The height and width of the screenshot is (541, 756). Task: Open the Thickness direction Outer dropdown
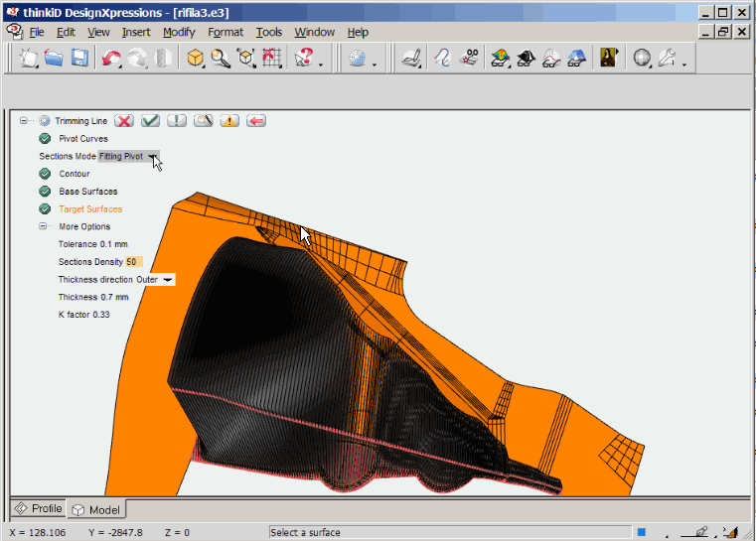tap(168, 280)
